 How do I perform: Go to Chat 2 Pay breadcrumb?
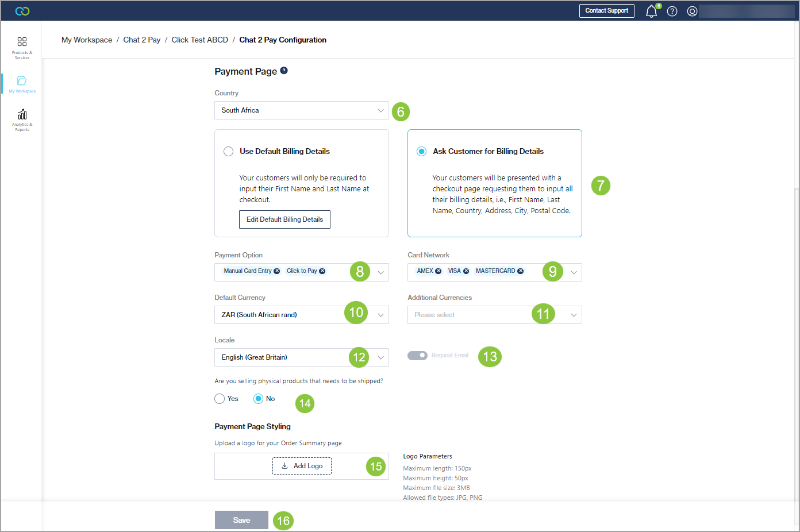click(142, 40)
